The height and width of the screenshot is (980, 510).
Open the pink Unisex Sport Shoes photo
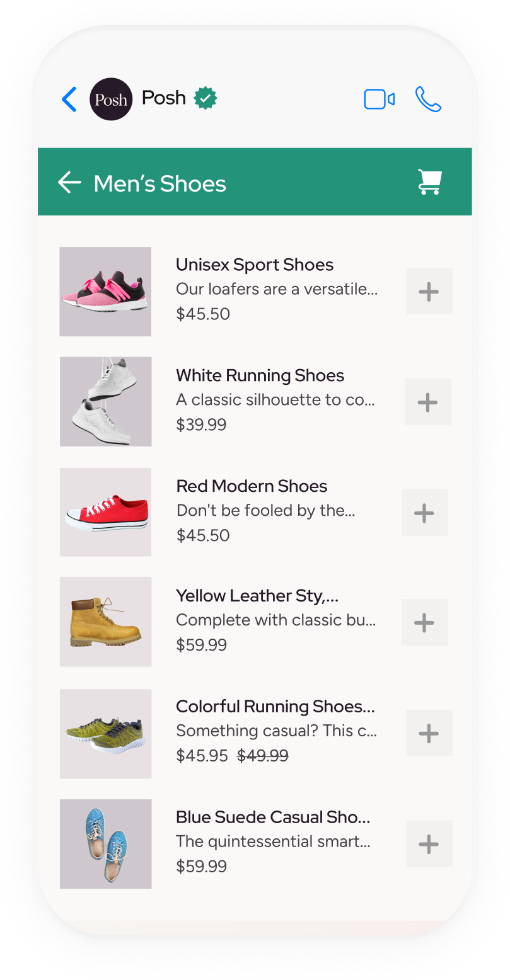click(x=105, y=292)
